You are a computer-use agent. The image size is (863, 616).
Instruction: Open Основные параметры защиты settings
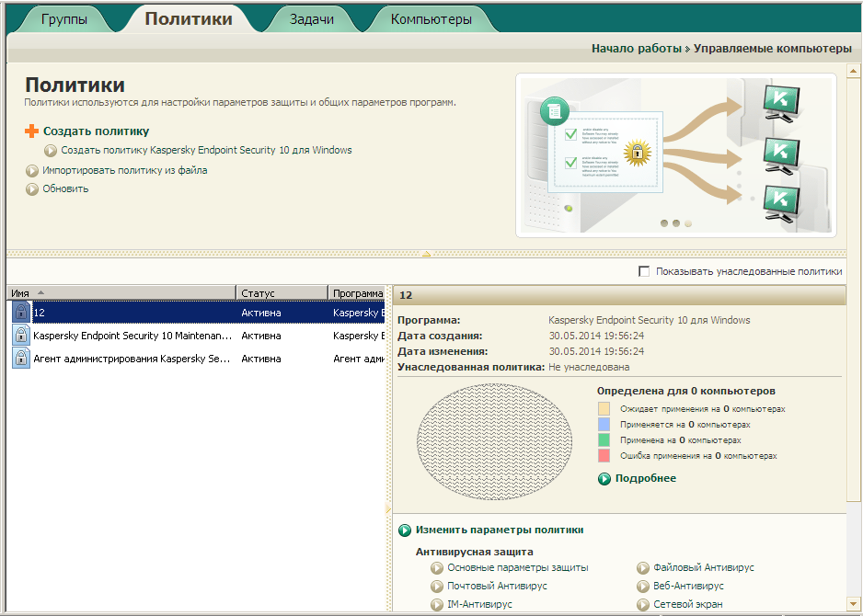[x=517, y=567]
